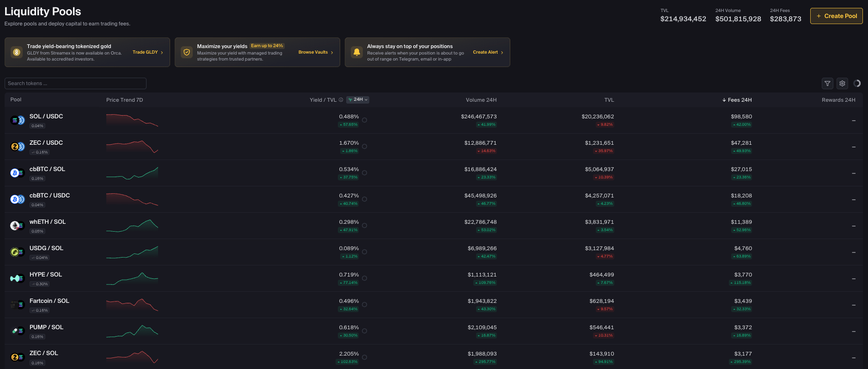Viewport: 868px width, 369px height.
Task: Click the refresh countdown ring icon
Action: coord(857,83)
